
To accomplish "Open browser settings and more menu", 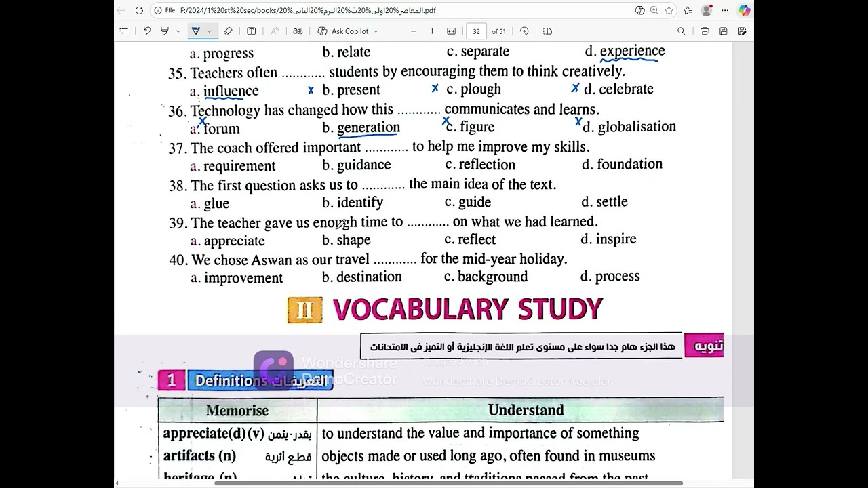I will point(725,10).
